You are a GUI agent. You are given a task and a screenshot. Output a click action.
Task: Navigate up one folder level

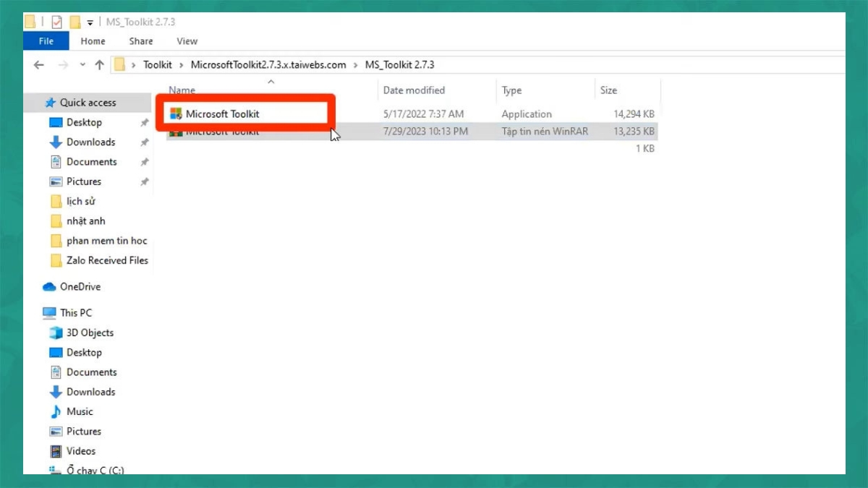pos(99,65)
